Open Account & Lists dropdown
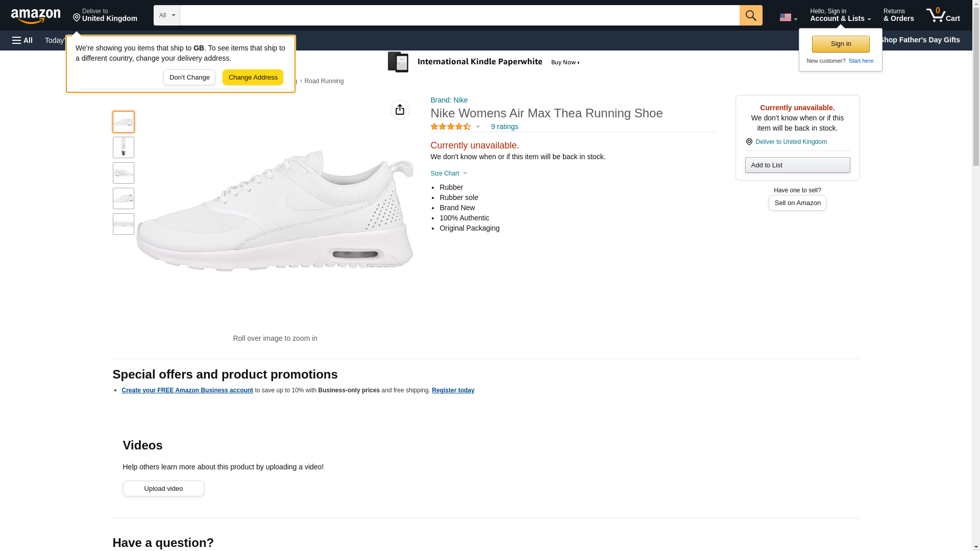The height and width of the screenshot is (551, 980). [840, 15]
